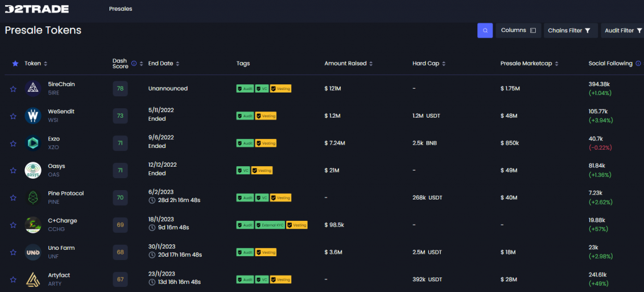
Task: Select the '2.5k BNB' hard cap cell
Action: (425, 143)
